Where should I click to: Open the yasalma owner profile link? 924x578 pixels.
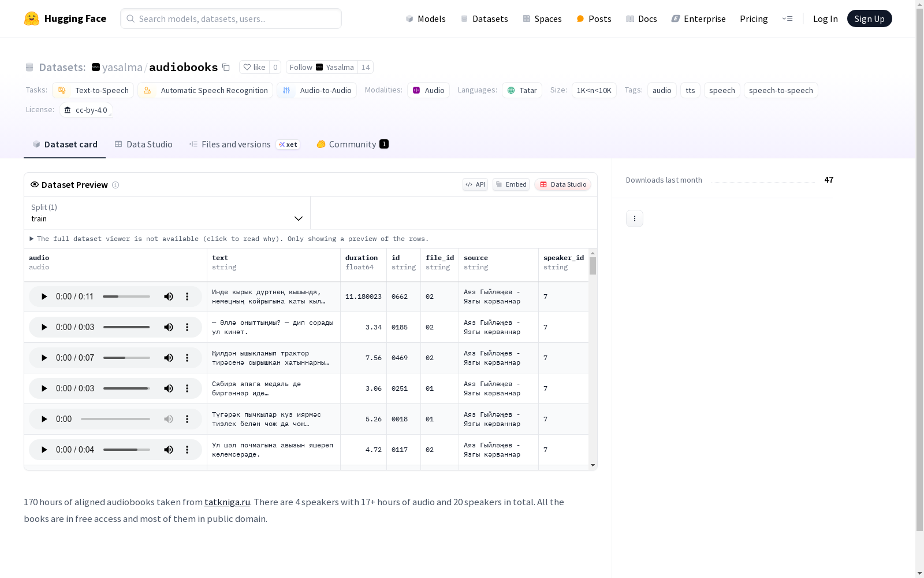pyautogui.click(x=122, y=67)
